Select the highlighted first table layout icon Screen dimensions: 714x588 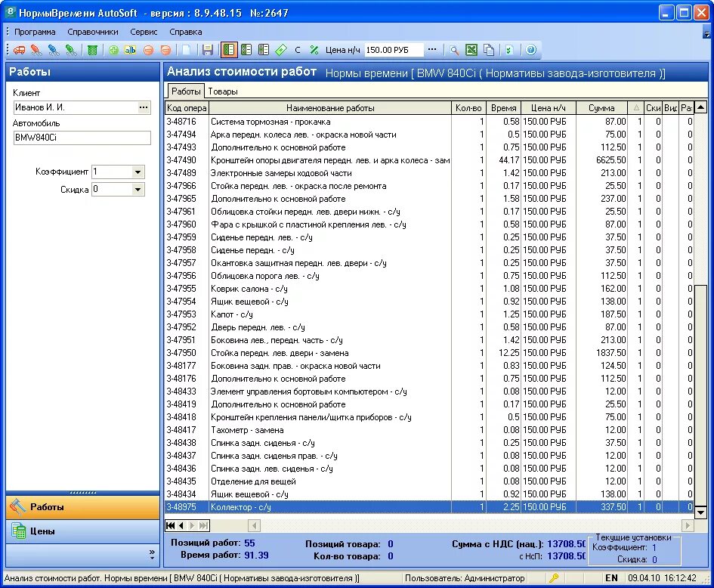point(229,50)
